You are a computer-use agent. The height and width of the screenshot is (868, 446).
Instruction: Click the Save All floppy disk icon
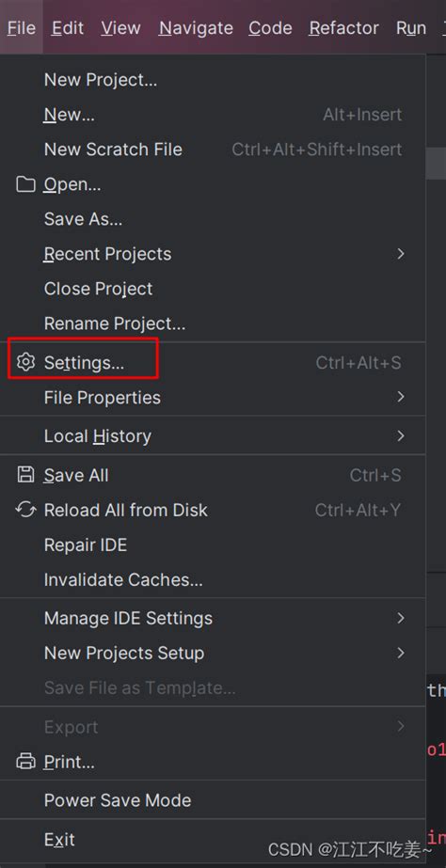pyautogui.click(x=25, y=475)
